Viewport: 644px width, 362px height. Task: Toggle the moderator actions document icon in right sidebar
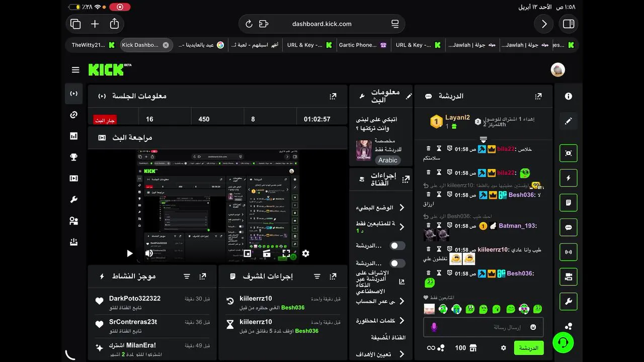pos(569,203)
